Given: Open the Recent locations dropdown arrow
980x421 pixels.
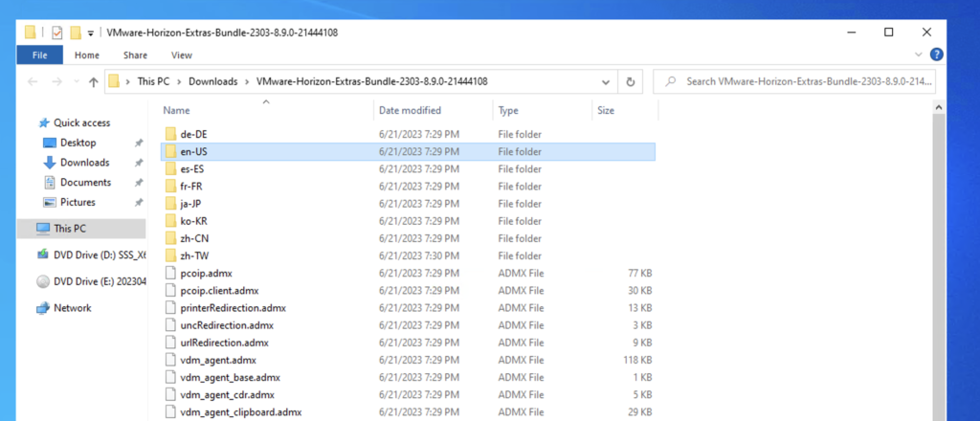Looking at the screenshot, I should (74, 82).
